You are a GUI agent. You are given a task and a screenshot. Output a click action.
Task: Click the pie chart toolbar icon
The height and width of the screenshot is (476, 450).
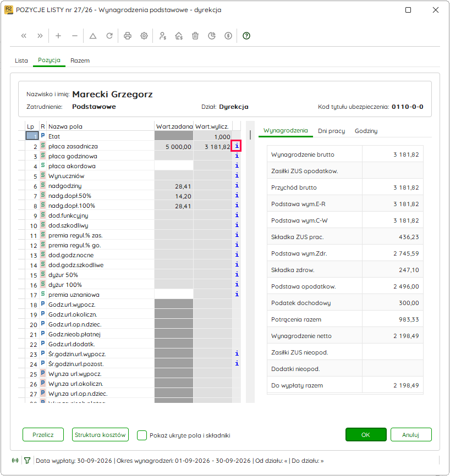tap(212, 36)
